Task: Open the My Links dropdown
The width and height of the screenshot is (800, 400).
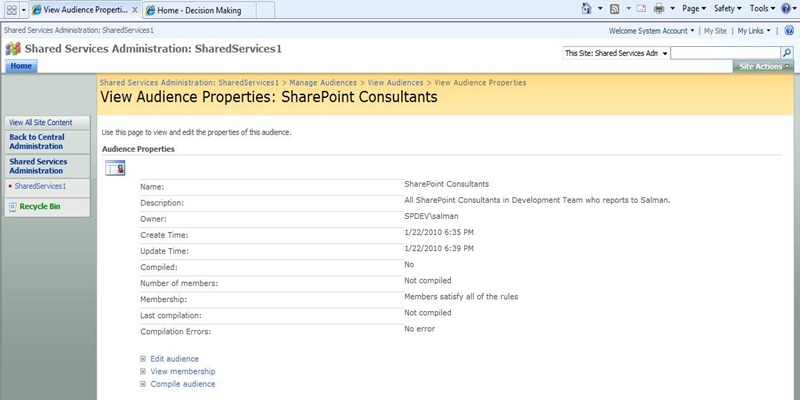Action: coord(754,31)
